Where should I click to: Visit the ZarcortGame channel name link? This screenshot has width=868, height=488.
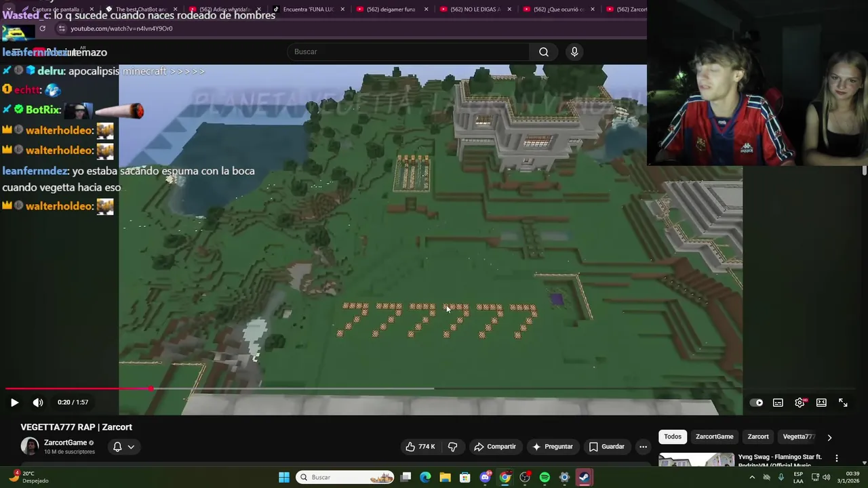(65, 443)
